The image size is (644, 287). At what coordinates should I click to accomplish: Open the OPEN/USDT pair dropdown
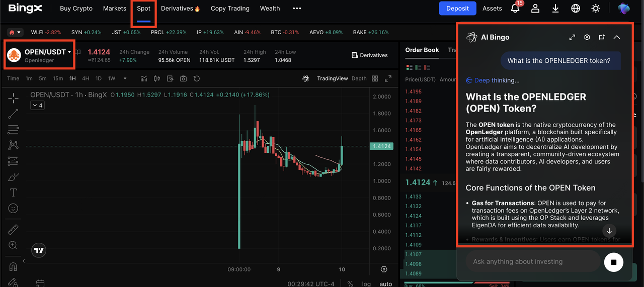[69, 52]
